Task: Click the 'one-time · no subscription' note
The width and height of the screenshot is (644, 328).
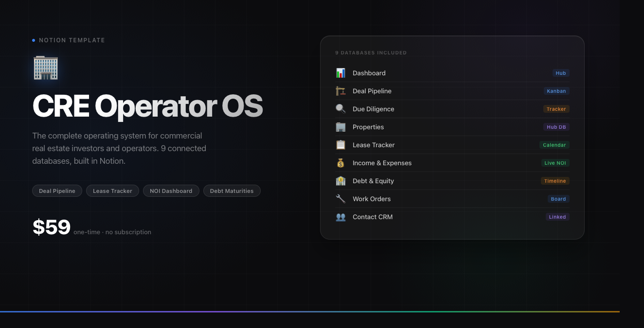Action: click(112, 232)
